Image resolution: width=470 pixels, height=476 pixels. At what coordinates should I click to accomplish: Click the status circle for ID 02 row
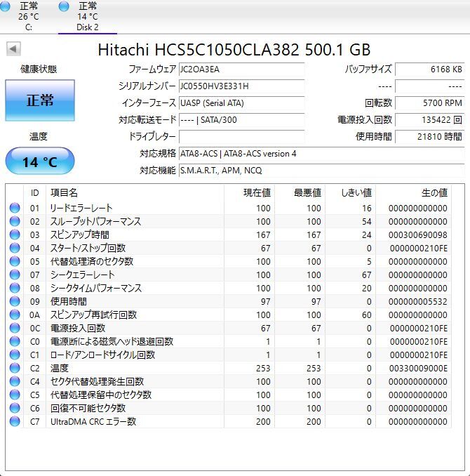tap(15, 221)
